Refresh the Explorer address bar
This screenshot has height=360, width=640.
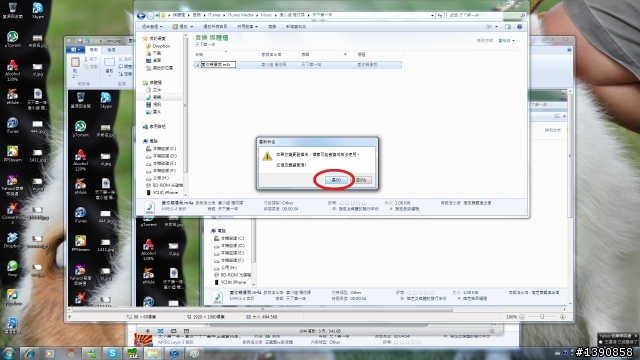[x=440, y=15]
